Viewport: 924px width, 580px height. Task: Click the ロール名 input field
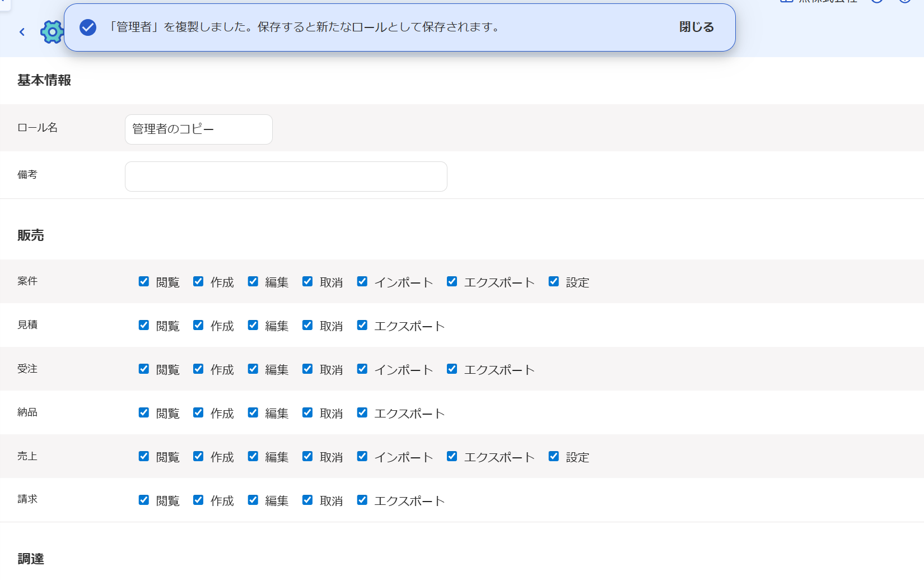(x=199, y=129)
